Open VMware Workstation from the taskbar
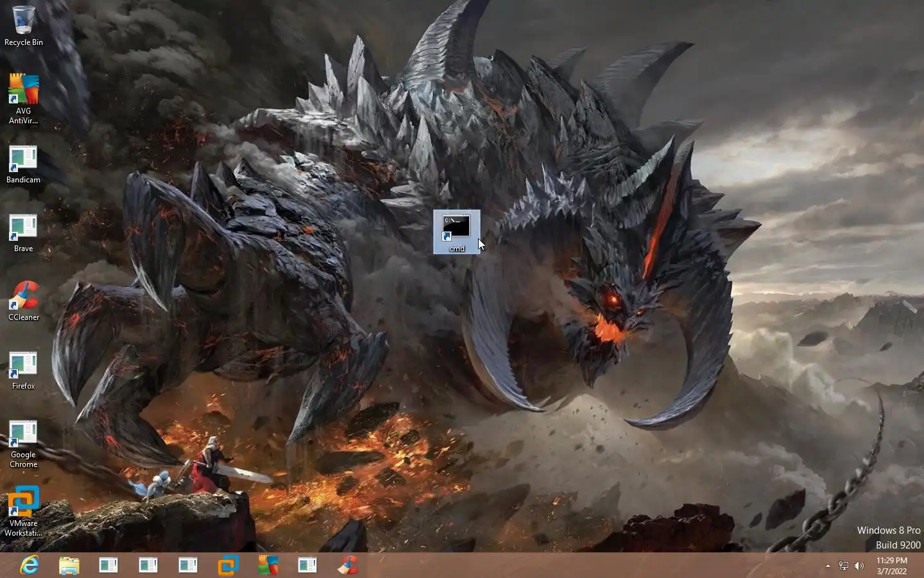 [228, 565]
